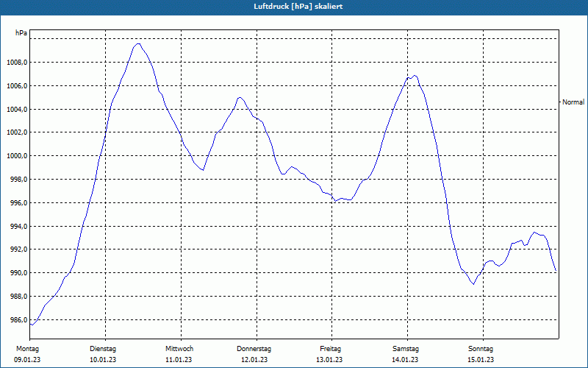This screenshot has width=588, height=368.
Task: Click the date '14.01.23'
Action: coord(405,360)
